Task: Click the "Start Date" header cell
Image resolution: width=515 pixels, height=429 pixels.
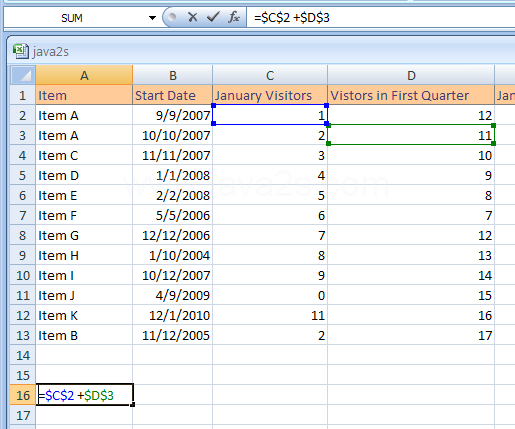Action: tap(172, 95)
